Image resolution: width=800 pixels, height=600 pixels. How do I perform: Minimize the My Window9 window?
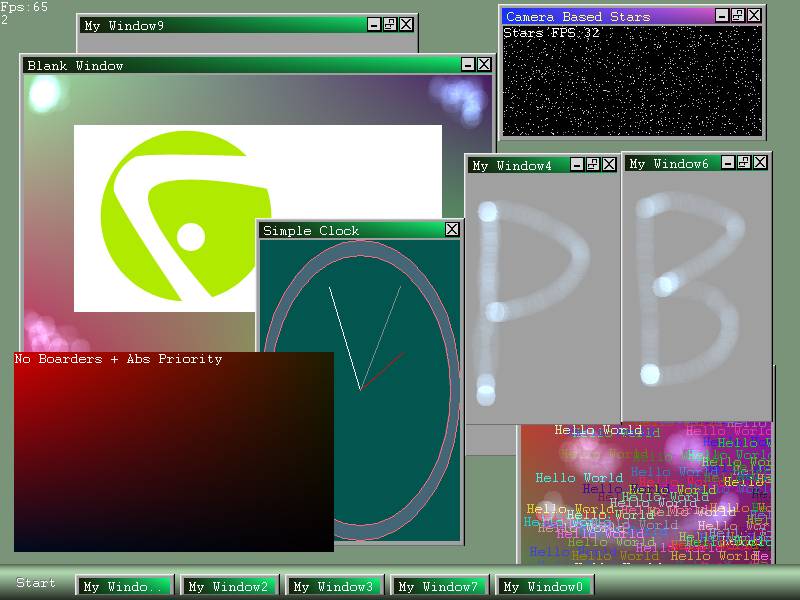[x=374, y=24]
